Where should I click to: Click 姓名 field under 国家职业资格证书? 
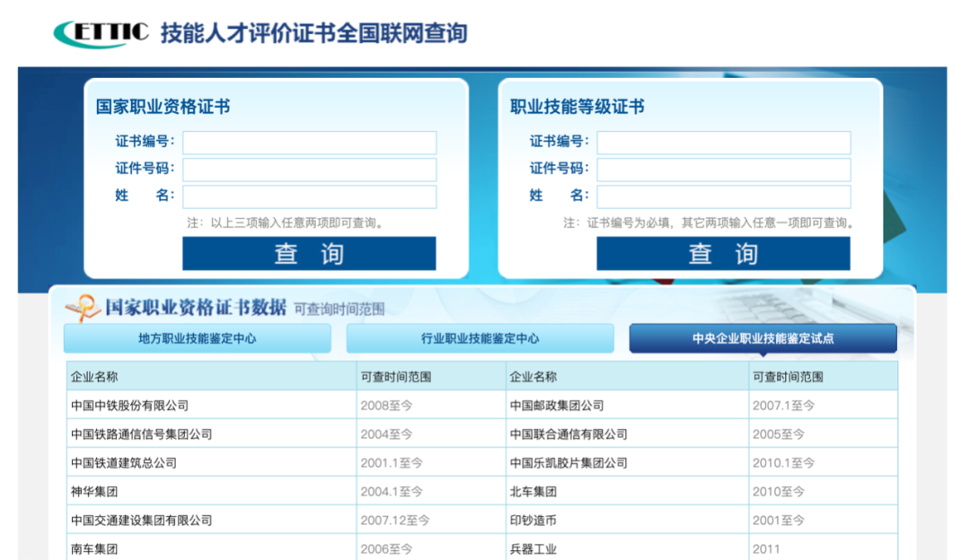tap(309, 197)
